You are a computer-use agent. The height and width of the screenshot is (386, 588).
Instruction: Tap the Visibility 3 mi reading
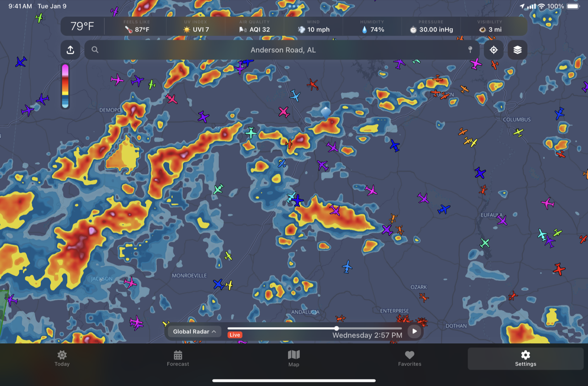[x=490, y=26]
